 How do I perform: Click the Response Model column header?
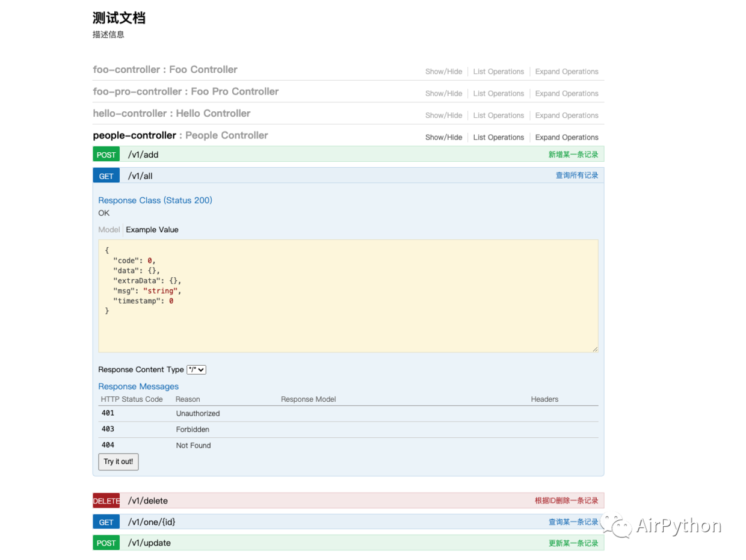click(x=308, y=399)
